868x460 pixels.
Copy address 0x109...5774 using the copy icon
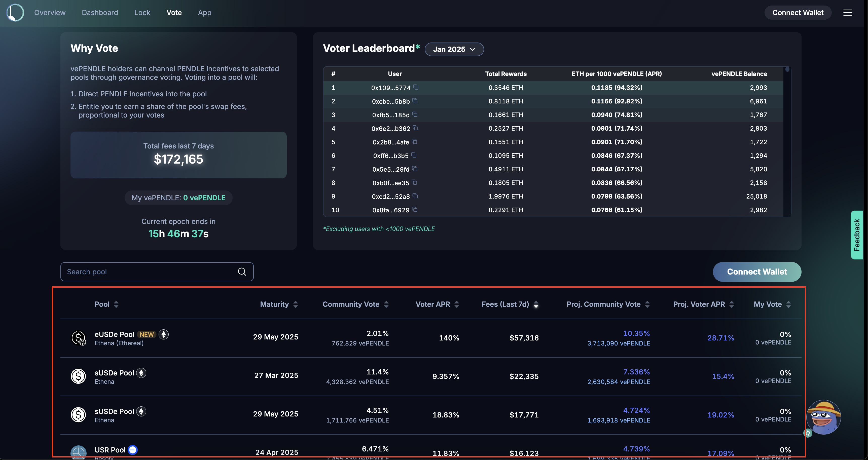tap(416, 87)
